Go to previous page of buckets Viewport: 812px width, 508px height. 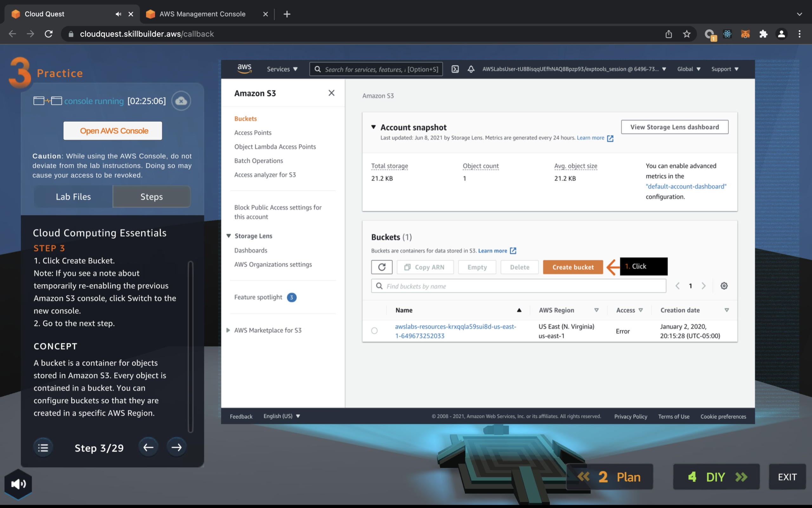coord(678,286)
